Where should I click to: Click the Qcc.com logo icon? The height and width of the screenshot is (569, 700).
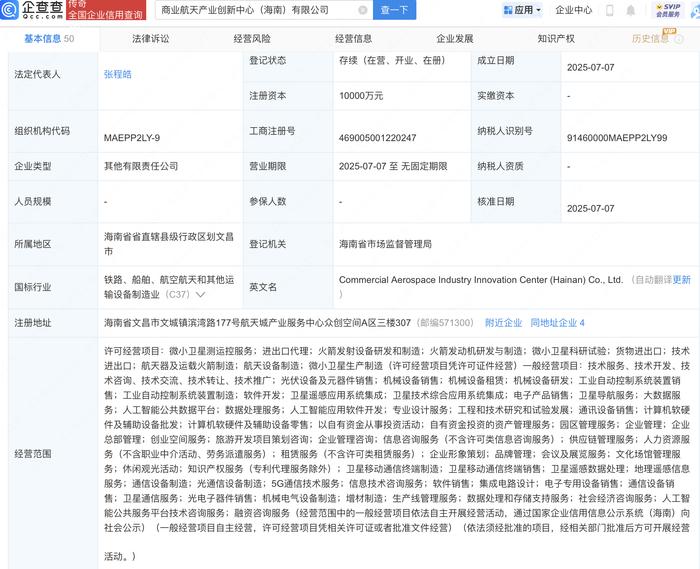pyautogui.click(x=9, y=9)
